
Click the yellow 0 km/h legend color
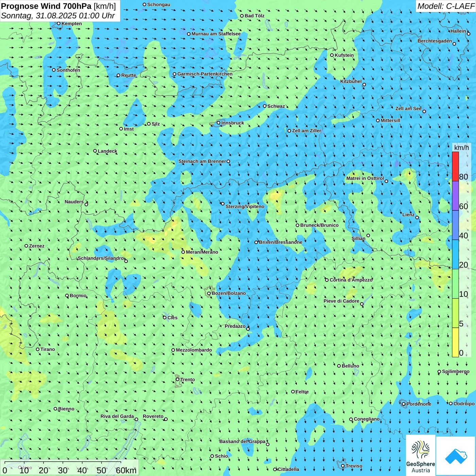coord(455,342)
